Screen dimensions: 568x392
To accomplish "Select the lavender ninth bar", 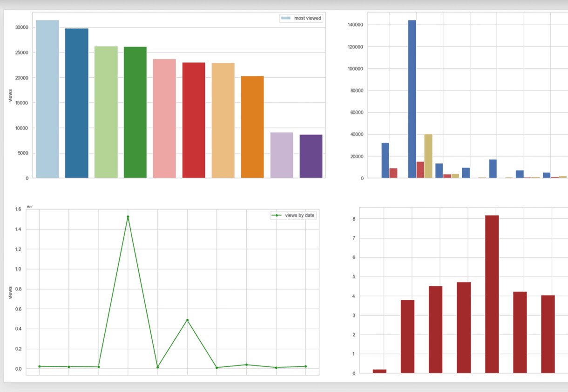I will pyautogui.click(x=282, y=155).
